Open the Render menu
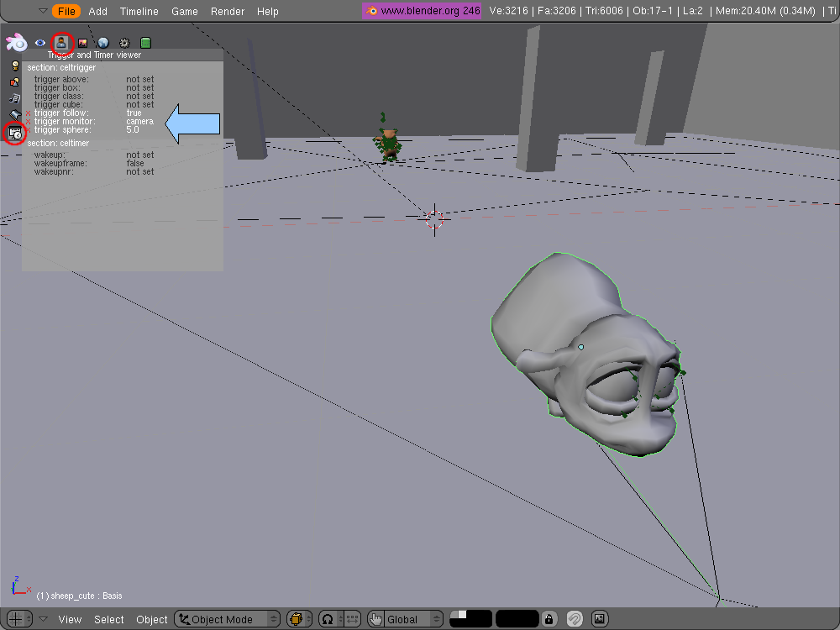Image resolution: width=840 pixels, height=630 pixels. point(228,11)
